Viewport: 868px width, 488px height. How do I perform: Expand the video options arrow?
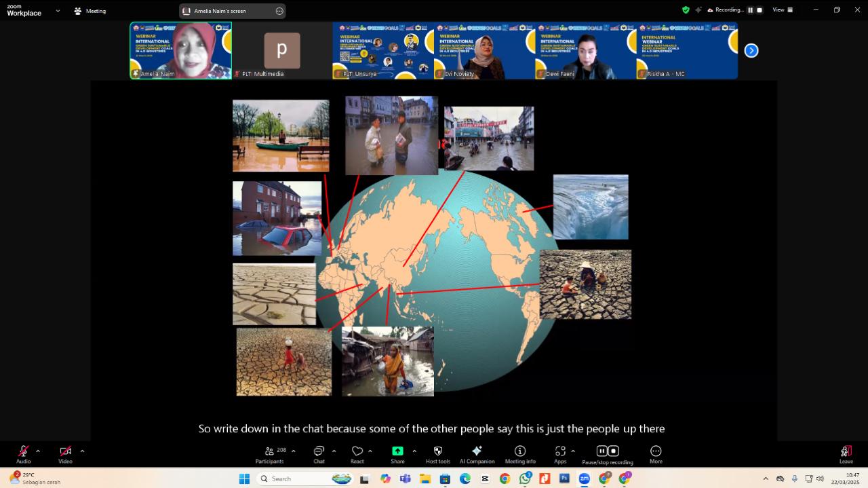(x=82, y=451)
